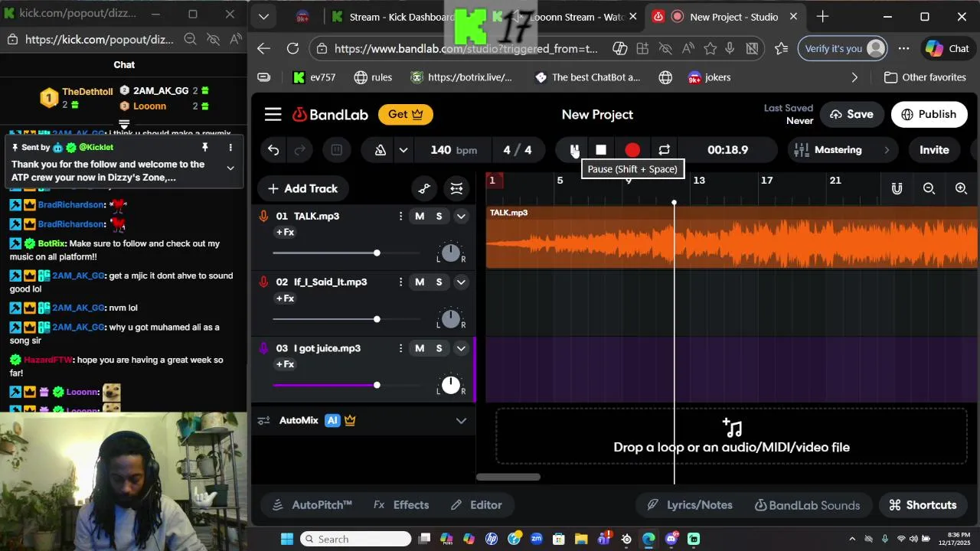Open the Shortcuts panel
Viewport: 980px width, 551px height.
[923, 505]
